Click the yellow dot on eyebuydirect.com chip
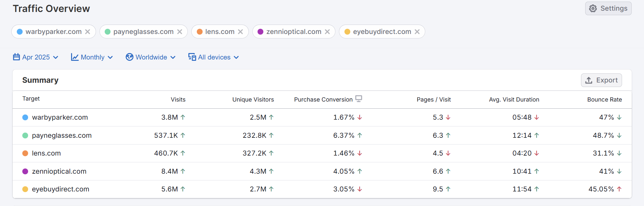644x206 pixels. [x=347, y=32]
